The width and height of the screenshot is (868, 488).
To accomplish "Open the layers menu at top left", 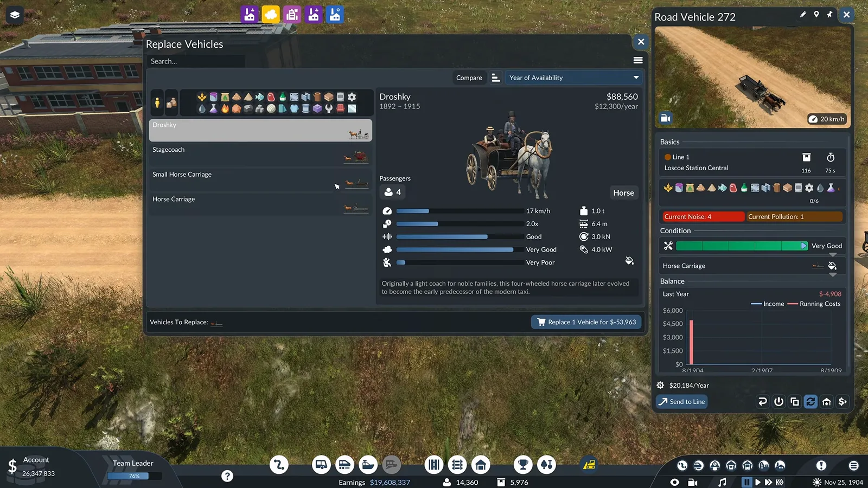I will pos(15,15).
